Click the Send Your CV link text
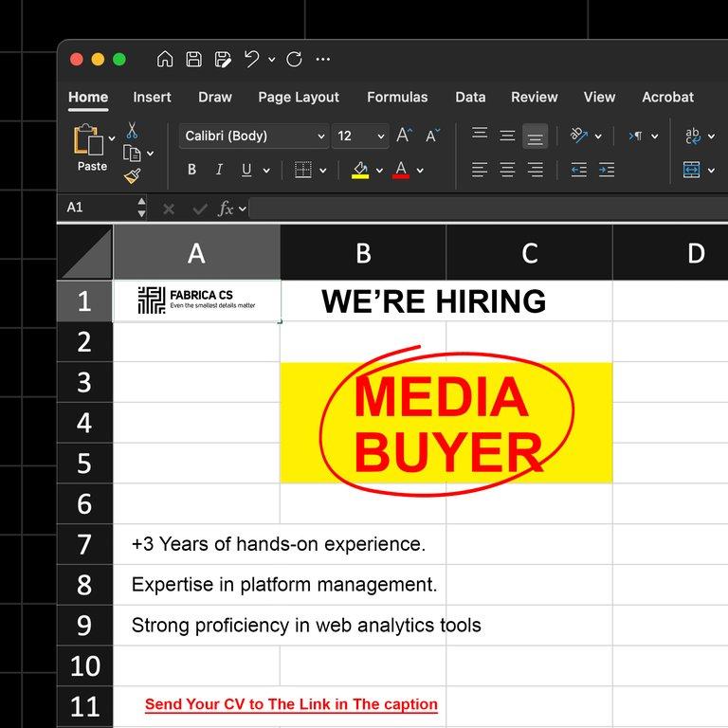Screen dimensions: 728x728 291,704
